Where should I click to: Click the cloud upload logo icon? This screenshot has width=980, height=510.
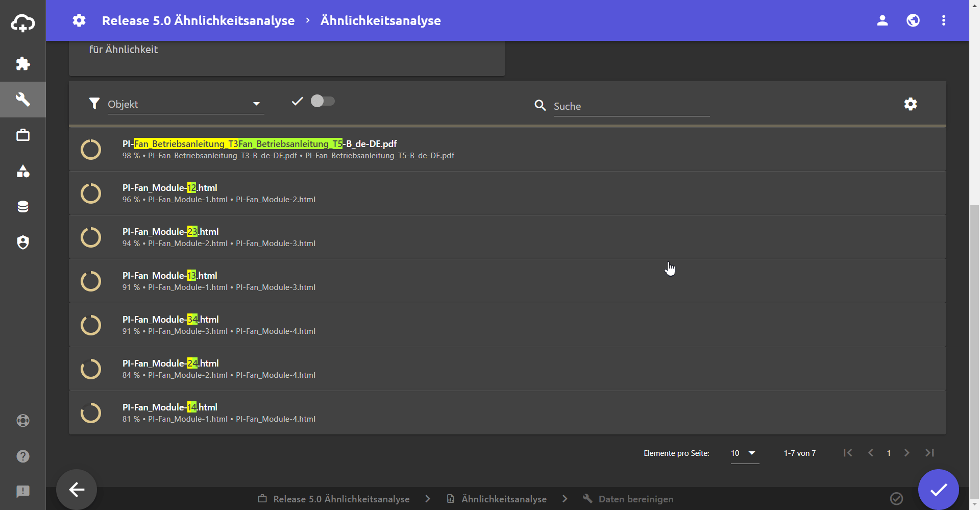pyautogui.click(x=23, y=23)
